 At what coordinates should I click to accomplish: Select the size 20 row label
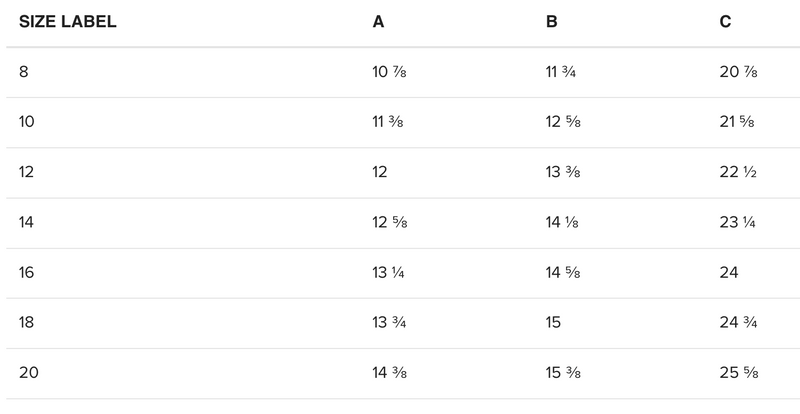click(x=29, y=372)
